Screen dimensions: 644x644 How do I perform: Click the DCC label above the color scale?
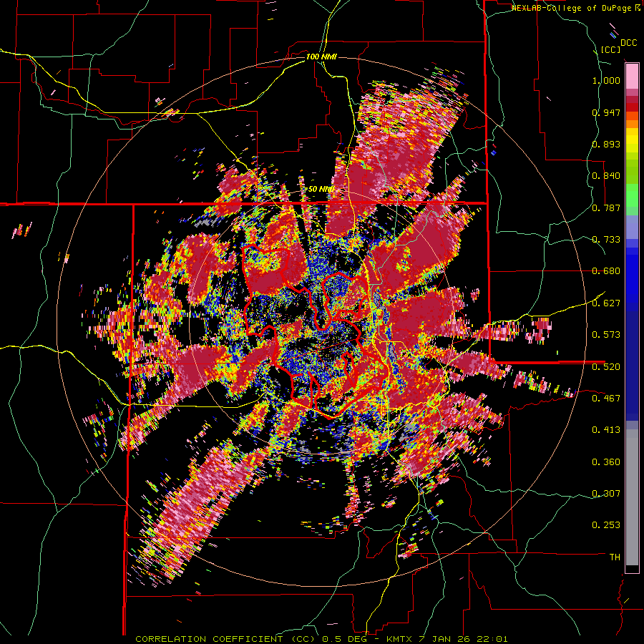(x=629, y=43)
